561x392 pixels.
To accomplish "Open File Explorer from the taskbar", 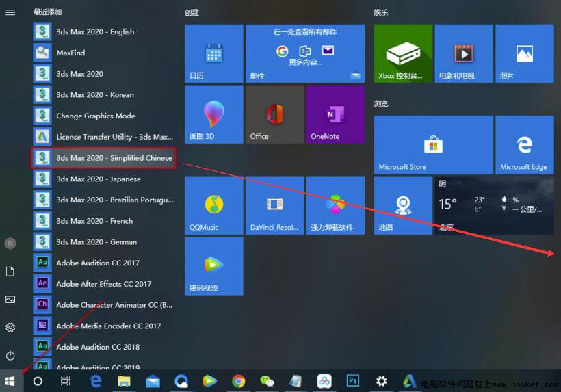I will coord(124,381).
